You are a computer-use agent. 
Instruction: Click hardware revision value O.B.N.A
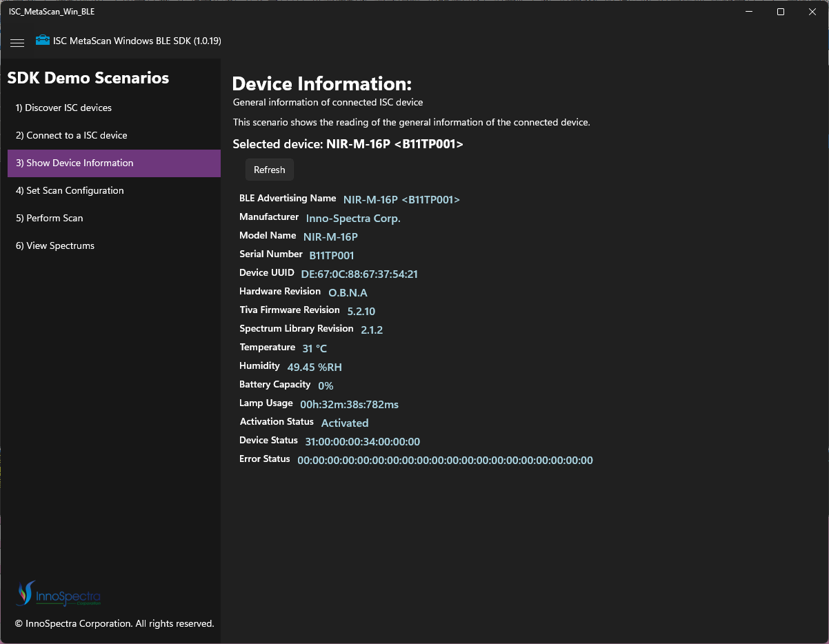coord(348,293)
